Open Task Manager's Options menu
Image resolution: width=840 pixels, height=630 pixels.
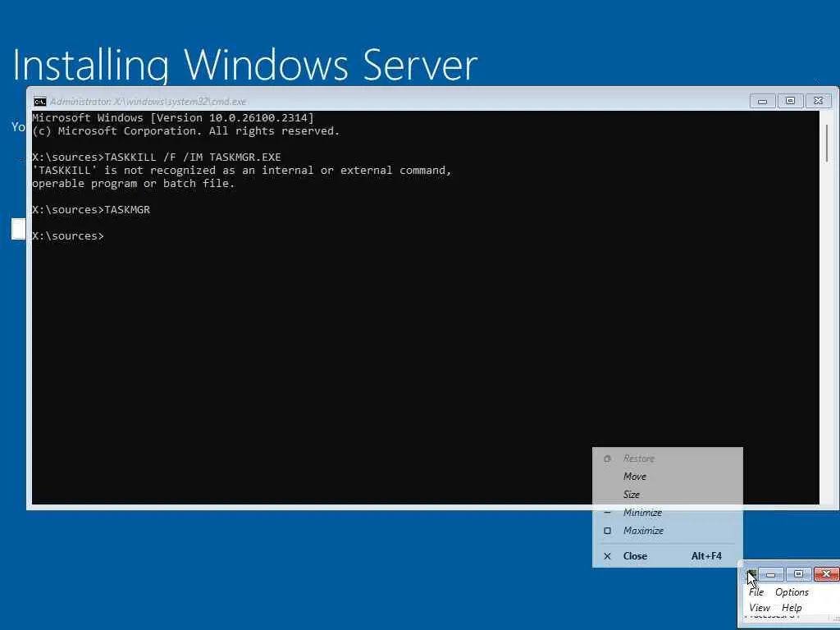click(792, 592)
